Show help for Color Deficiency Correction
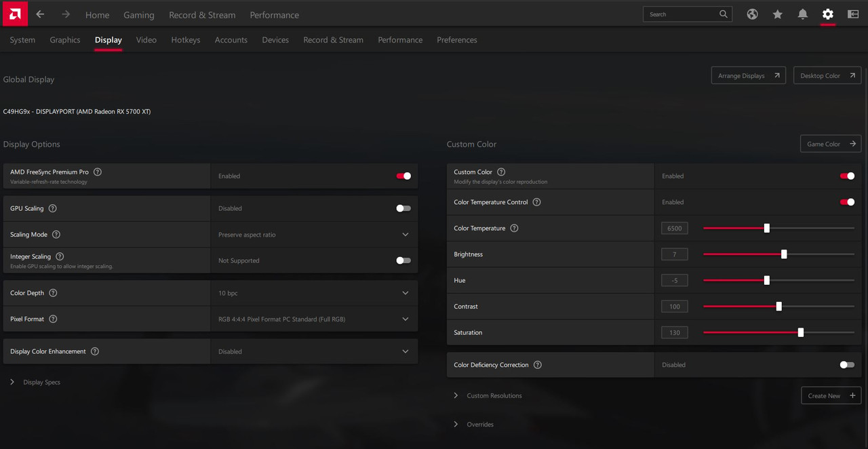The width and height of the screenshot is (868, 449). click(x=538, y=365)
